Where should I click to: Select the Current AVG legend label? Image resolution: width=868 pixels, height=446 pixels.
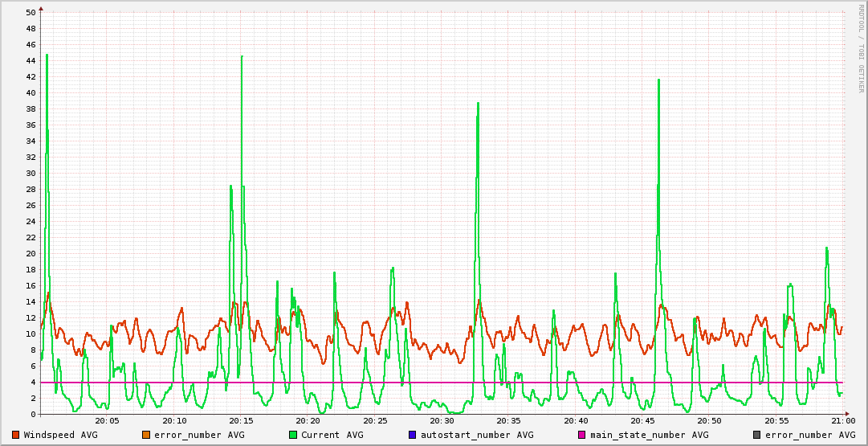[x=332, y=435]
